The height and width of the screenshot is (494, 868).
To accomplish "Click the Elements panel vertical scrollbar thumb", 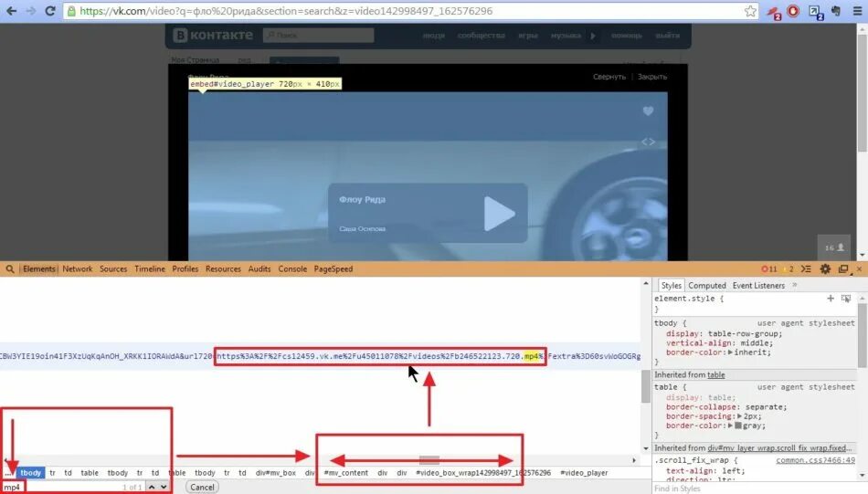I will click(646, 386).
